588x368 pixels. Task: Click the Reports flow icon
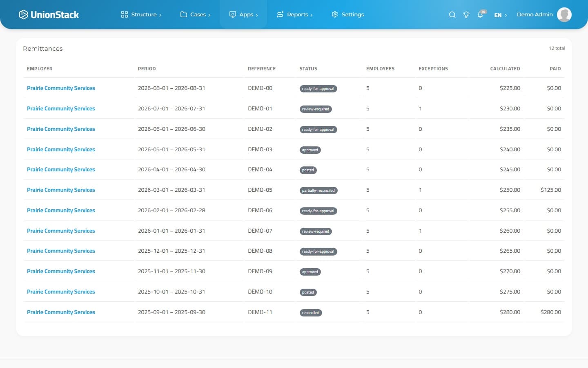(x=280, y=14)
